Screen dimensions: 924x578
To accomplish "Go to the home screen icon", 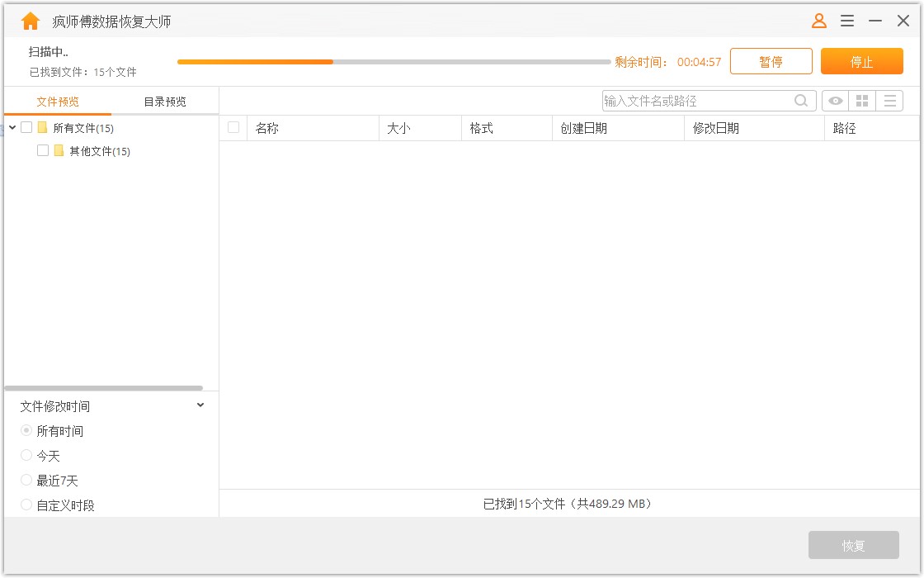I will (30, 21).
